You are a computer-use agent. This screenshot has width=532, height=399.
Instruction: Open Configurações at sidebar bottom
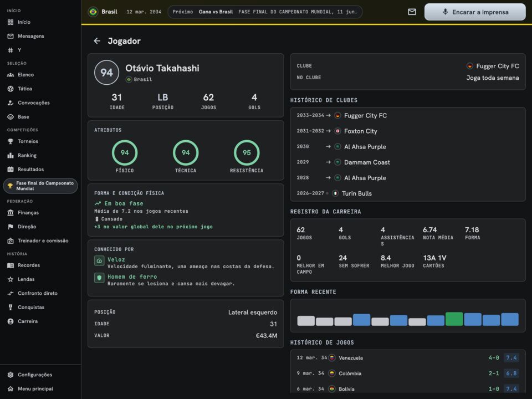point(40,375)
